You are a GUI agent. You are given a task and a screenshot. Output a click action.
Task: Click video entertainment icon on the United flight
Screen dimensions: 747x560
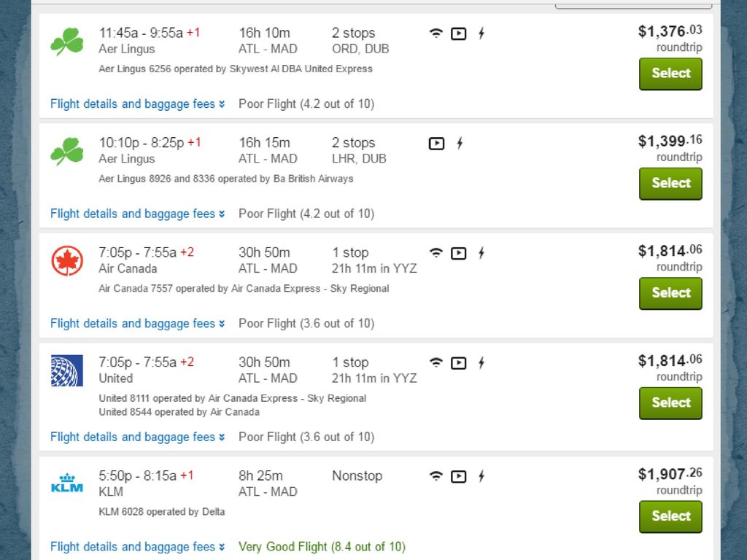point(459,363)
